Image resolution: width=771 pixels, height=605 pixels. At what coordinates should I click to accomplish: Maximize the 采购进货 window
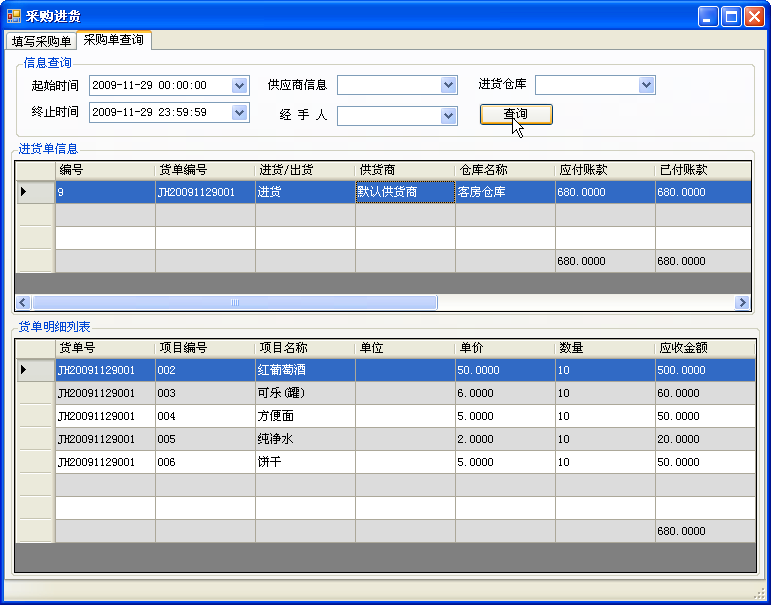731,16
